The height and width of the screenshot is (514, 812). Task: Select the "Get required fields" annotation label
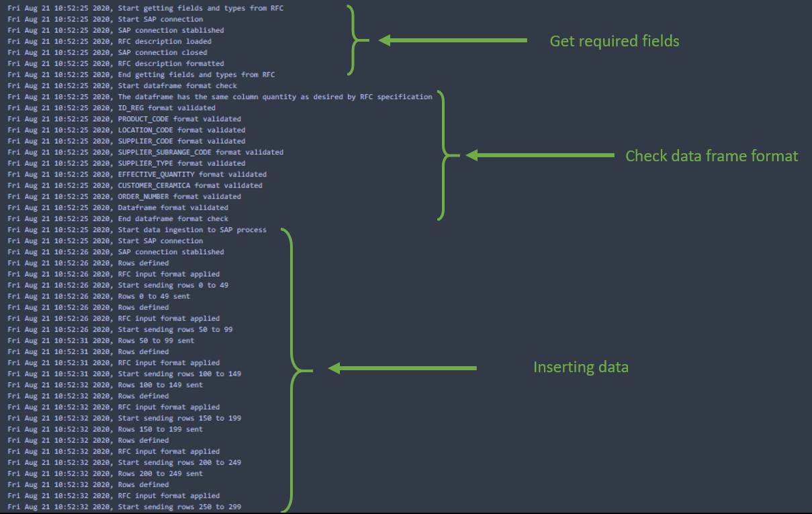[x=614, y=42]
